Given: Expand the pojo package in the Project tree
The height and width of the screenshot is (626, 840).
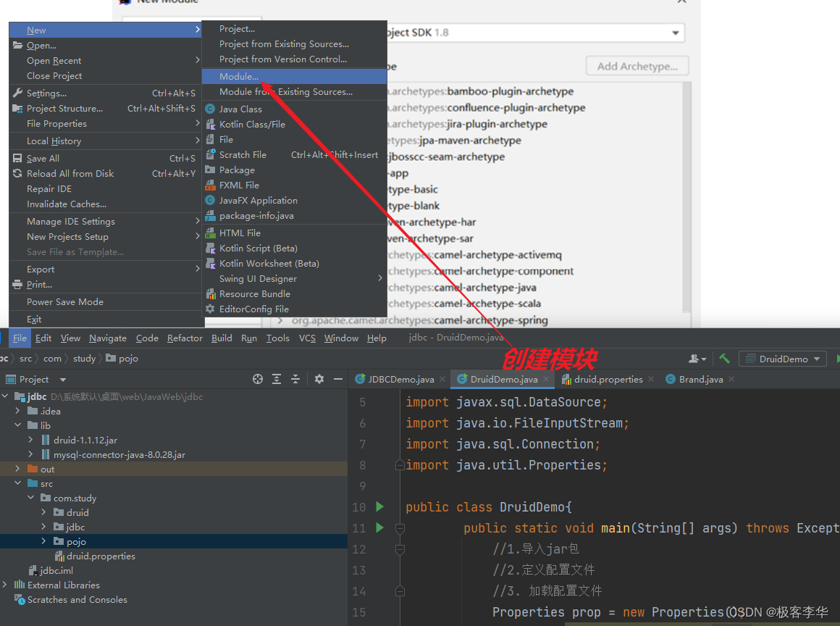Looking at the screenshot, I should click(43, 541).
